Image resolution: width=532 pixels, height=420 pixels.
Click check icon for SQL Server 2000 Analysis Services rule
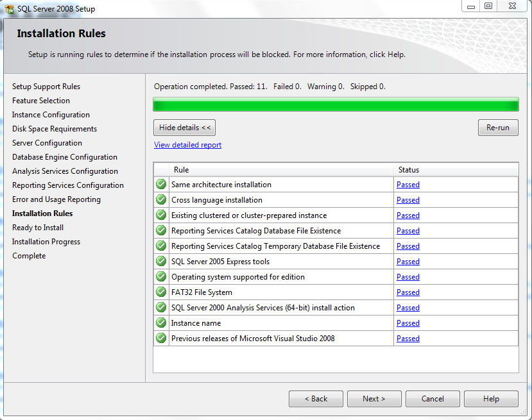161,307
